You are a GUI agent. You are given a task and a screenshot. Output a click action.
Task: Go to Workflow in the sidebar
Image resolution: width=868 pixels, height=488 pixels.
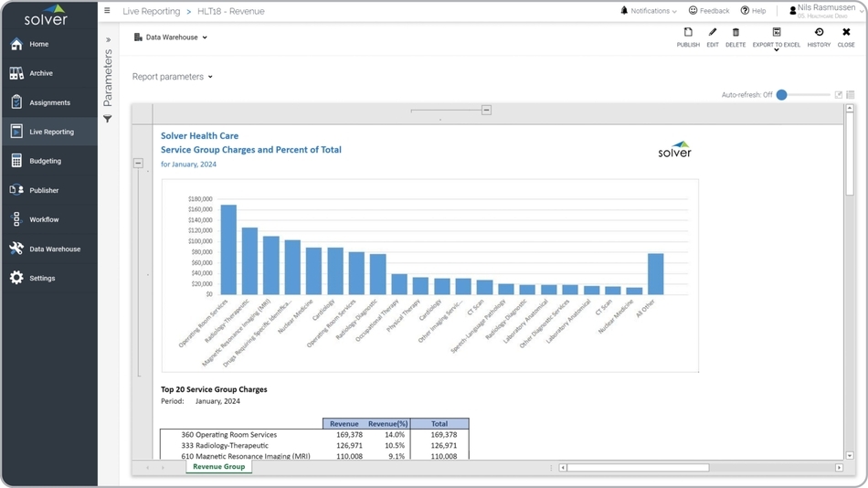(44, 219)
